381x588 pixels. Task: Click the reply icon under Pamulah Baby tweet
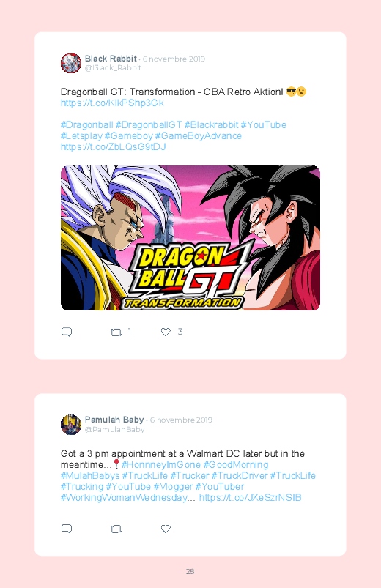coord(67,529)
